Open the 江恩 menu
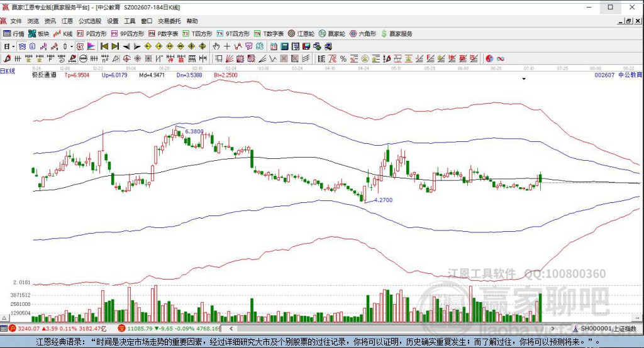 click(67, 21)
